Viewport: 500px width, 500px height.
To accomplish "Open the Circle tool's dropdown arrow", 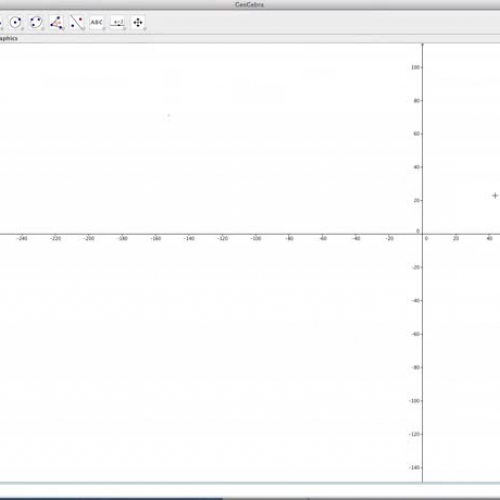I will pos(22,29).
